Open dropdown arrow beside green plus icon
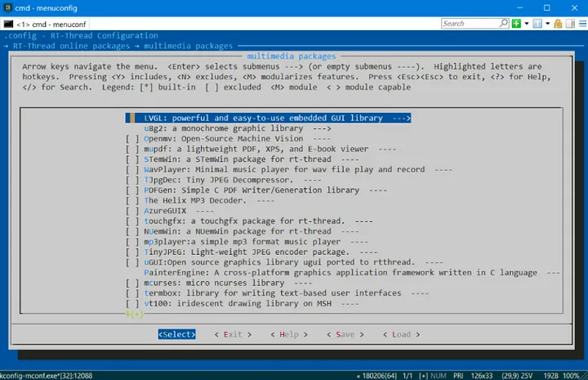The height and width of the screenshot is (380, 588). tap(527, 24)
